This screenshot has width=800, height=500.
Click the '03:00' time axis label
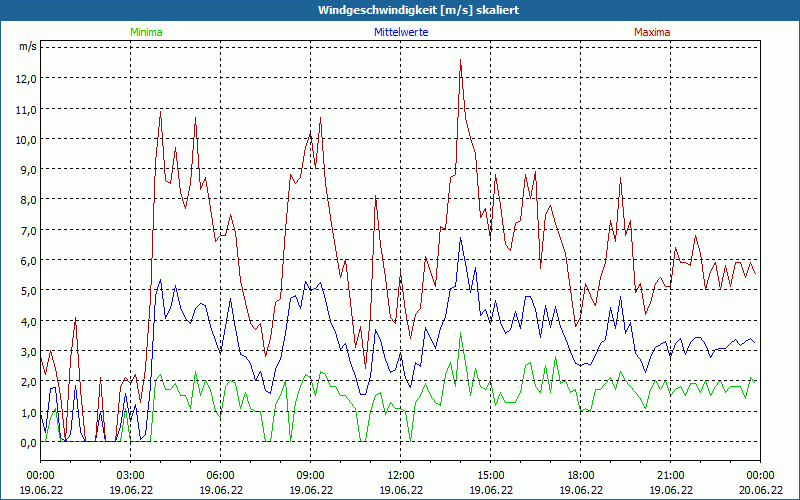131,476
